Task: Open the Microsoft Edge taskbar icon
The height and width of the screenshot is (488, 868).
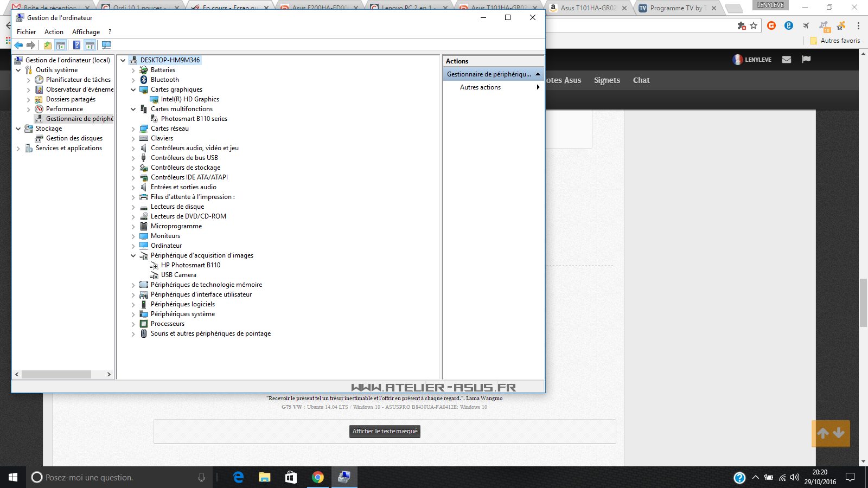Action: pyautogui.click(x=238, y=477)
